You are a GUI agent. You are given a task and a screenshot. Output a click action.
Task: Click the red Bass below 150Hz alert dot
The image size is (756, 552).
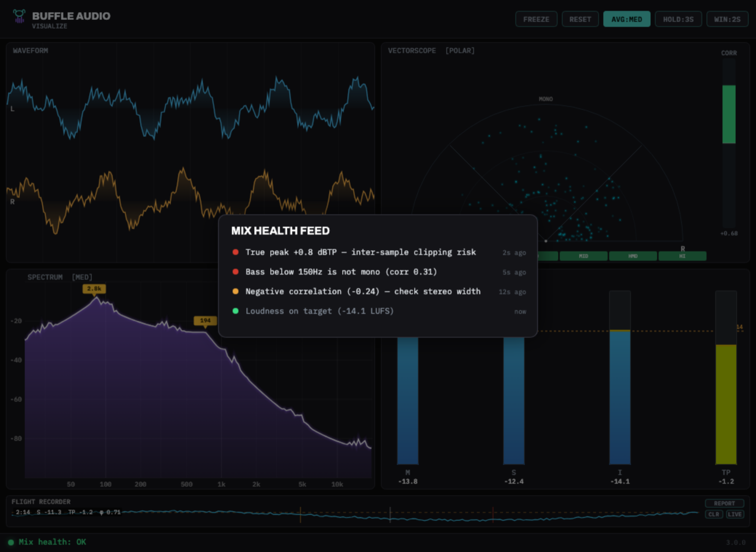click(235, 272)
